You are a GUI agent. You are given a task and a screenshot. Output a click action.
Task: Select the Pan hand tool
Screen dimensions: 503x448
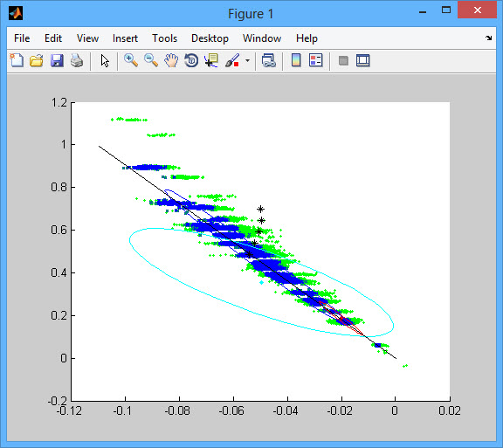[171, 60]
